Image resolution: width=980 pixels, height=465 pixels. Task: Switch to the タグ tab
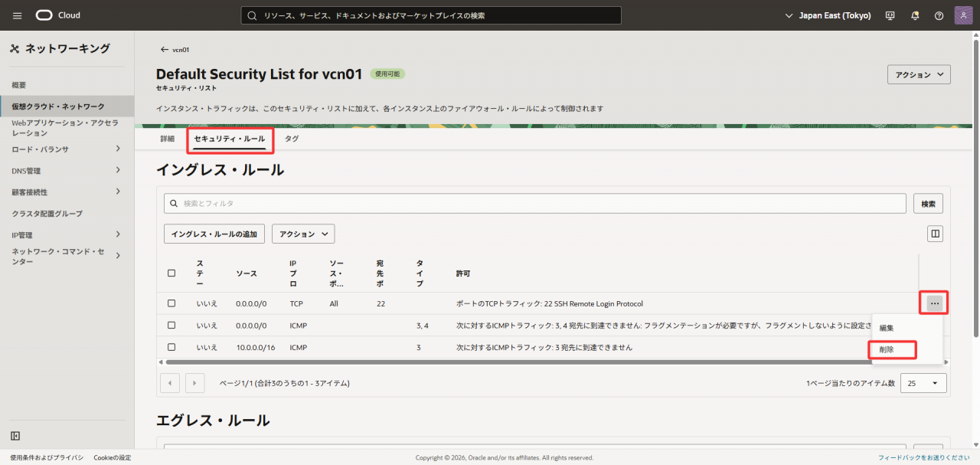(x=292, y=139)
